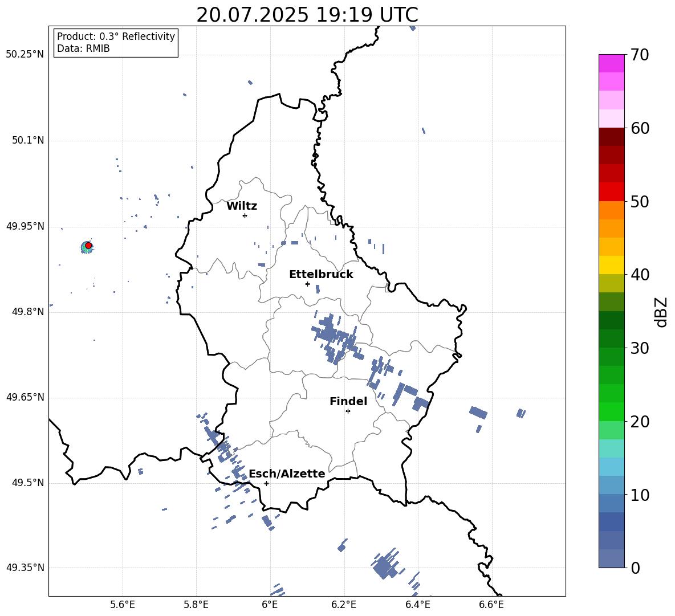
Task: Click the magenta top band of colorbar
Action: pos(611,64)
